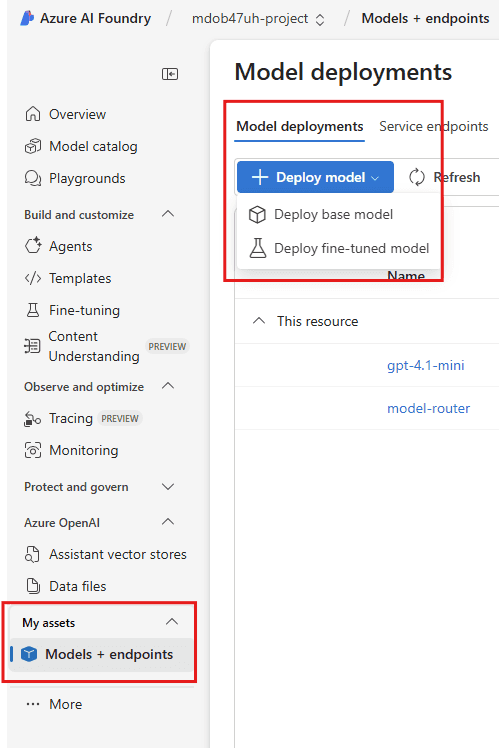
Task: Click the Overview home icon
Action: pyautogui.click(x=32, y=114)
